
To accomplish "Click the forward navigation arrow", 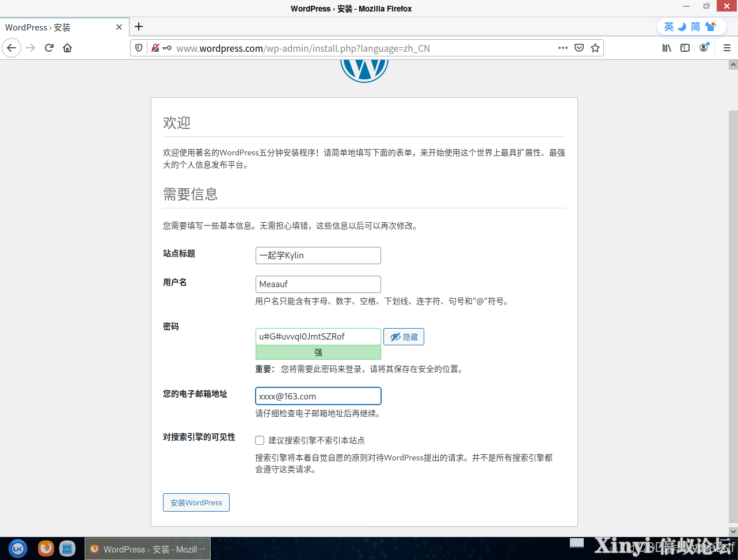I will click(x=31, y=48).
